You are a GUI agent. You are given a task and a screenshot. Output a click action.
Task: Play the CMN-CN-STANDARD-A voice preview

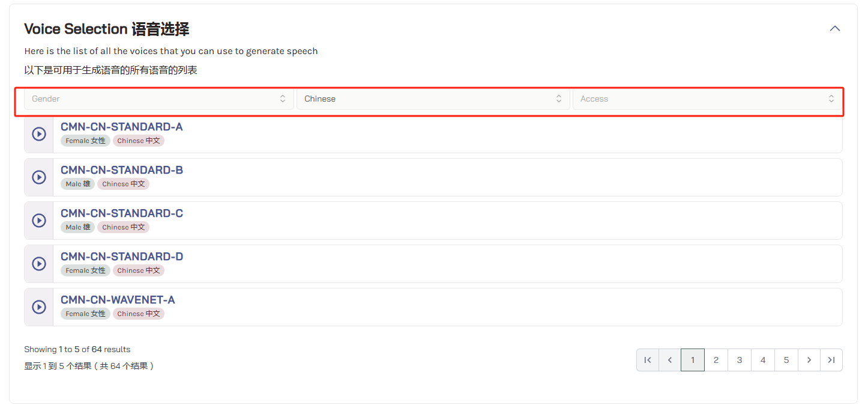point(39,134)
